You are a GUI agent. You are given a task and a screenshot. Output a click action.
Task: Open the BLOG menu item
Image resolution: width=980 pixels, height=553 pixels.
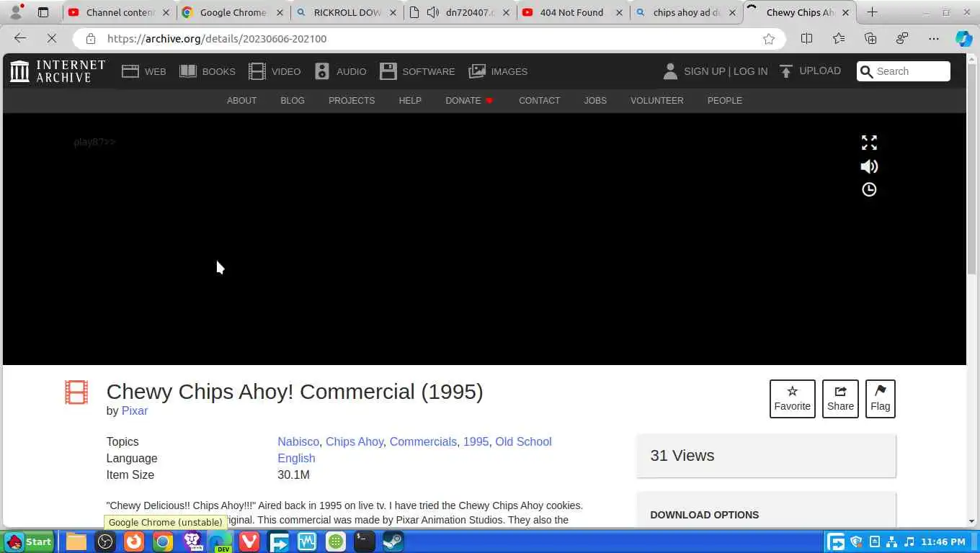point(293,101)
